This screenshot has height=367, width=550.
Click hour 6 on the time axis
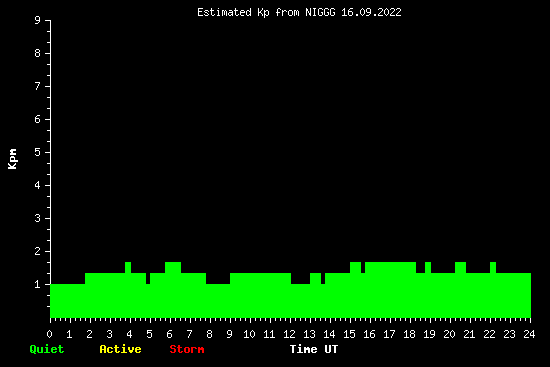(x=169, y=334)
